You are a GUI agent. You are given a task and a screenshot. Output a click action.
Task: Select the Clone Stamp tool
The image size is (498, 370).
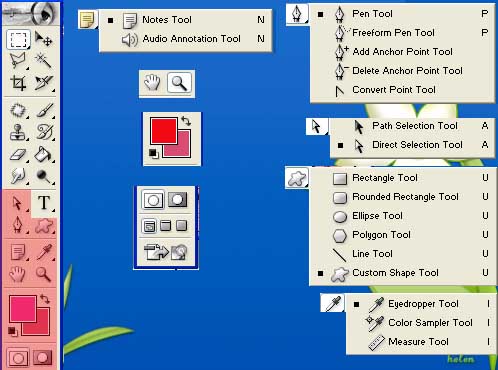tap(18, 133)
